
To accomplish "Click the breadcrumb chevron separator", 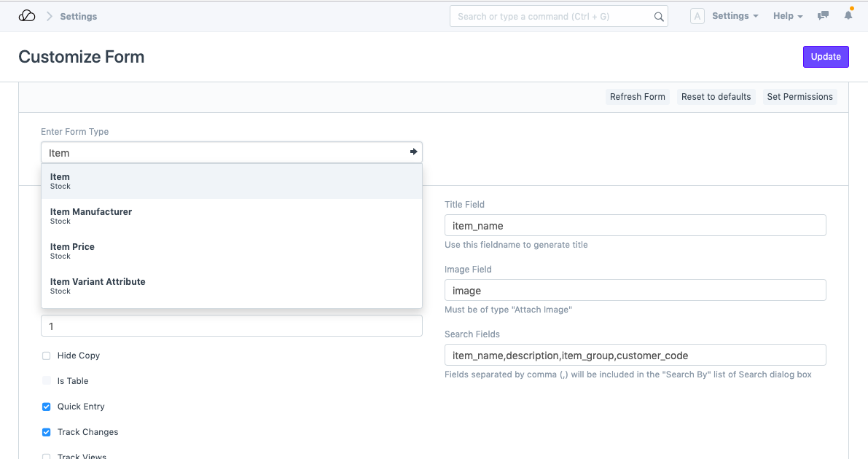I will 50,16.
